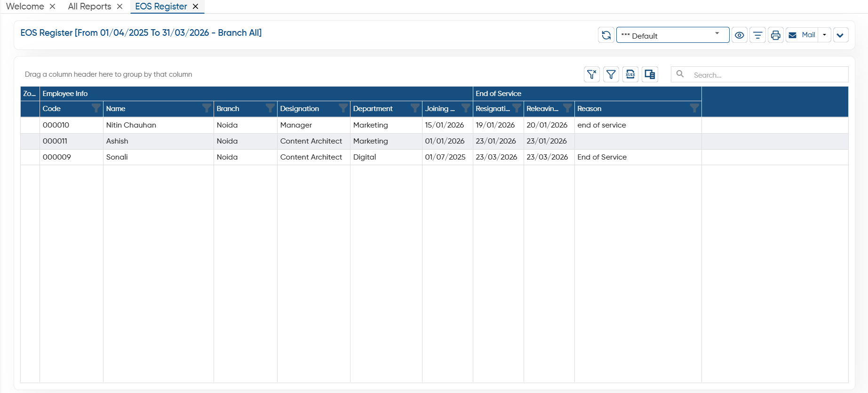The image size is (868, 393).
Task: Refresh the EOS Register report
Action: pos(606,35)
